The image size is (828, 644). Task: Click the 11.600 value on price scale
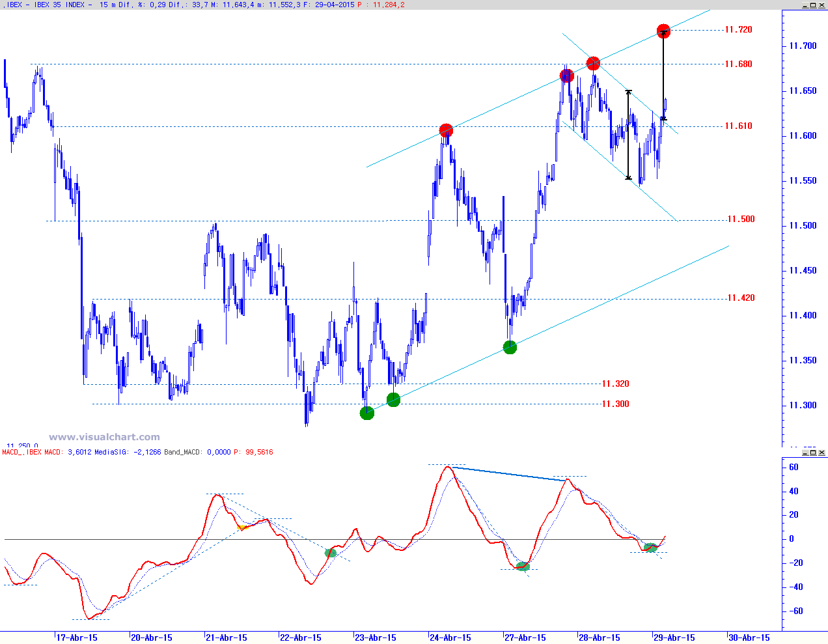pos(803,135)
